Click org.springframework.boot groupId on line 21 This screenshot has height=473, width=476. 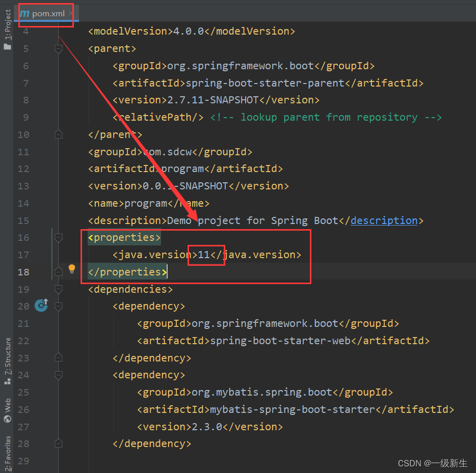coord(265,323)
